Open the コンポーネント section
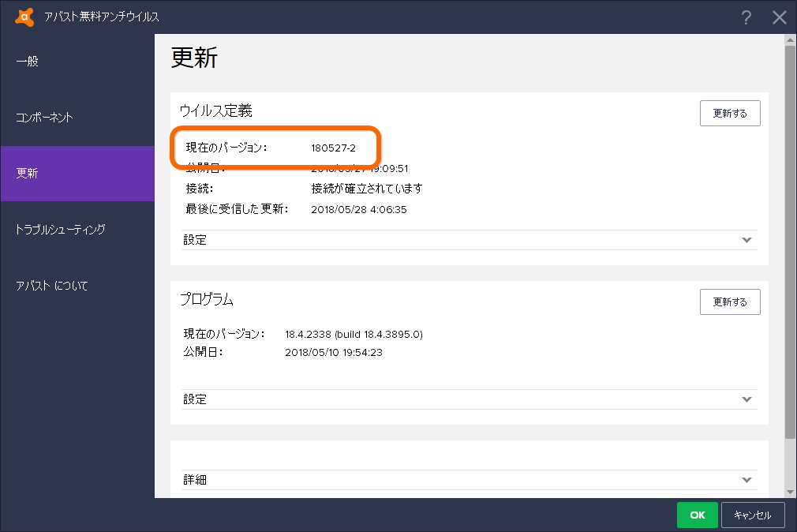The height and width of the screenshot is (532, 797). pyautogui.click(x=46, y=117)
